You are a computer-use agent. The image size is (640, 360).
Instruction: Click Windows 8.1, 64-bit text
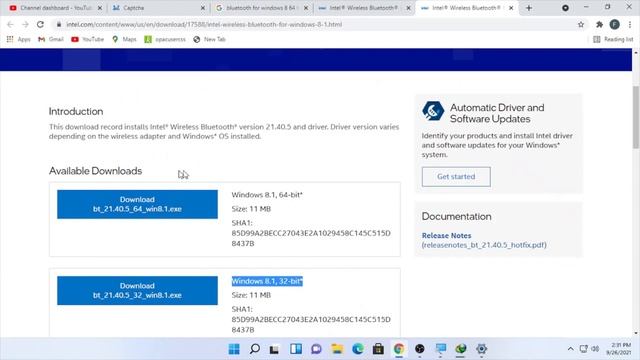pyautogui.click(x=267, y=195)
